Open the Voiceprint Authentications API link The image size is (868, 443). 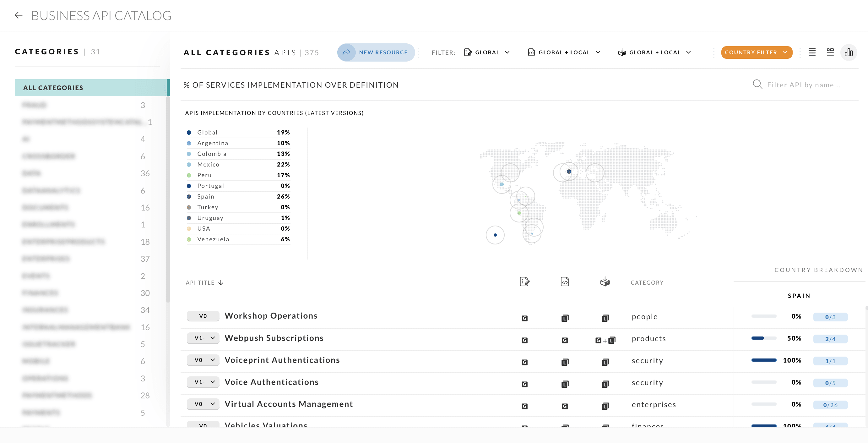click(x=282, y=360)
